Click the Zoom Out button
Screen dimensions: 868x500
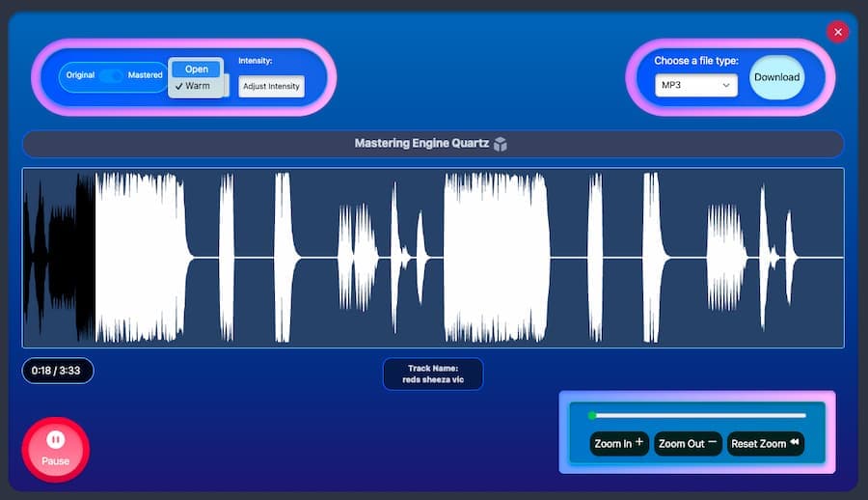pyautogui.click(x=687, y=444)
